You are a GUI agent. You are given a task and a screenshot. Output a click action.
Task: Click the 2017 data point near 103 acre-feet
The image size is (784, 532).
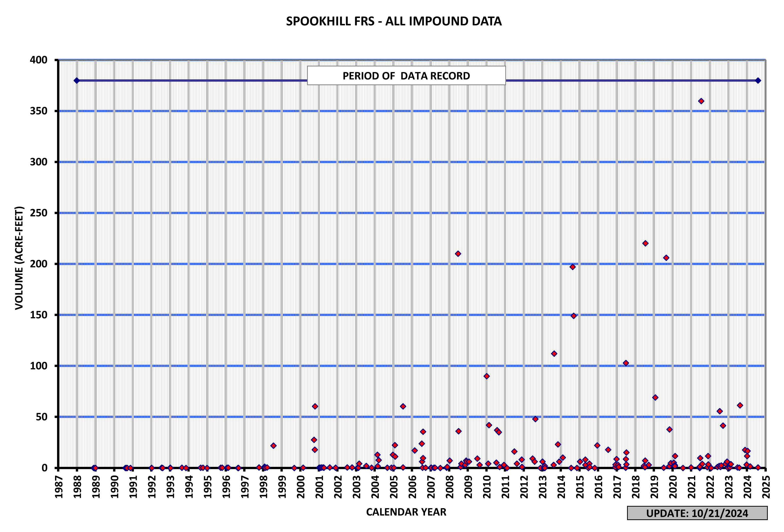(x=626, y=363)
